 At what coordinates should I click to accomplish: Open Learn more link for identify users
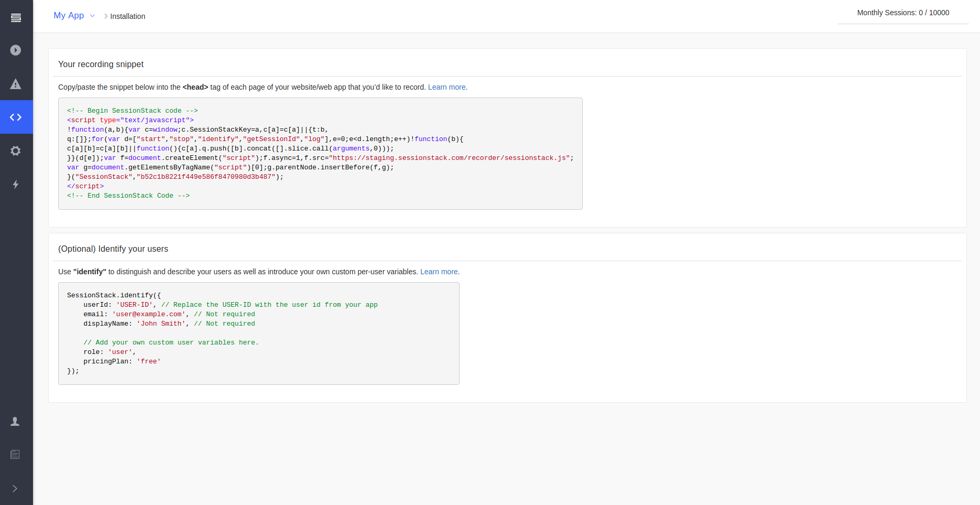[x=439, y=272]
